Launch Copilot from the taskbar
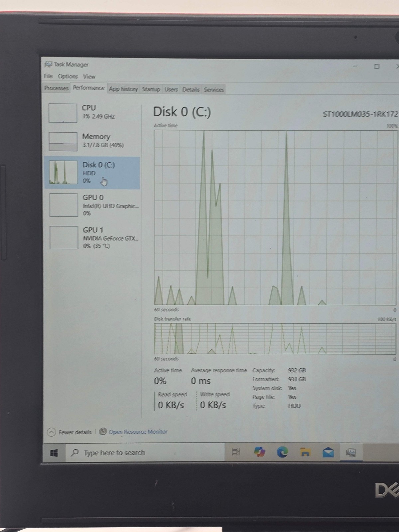Screen dimensions: 399x532 pyautogui.click(x=259, y=452)
